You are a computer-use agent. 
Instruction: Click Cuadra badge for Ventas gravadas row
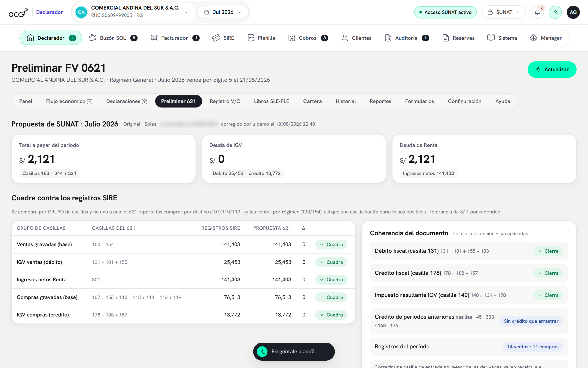click(331, 245)
